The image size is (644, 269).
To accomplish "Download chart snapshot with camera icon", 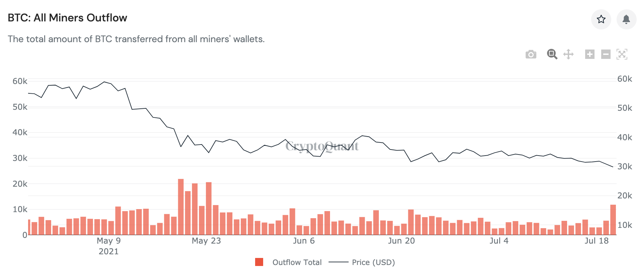I will point(531,54).
